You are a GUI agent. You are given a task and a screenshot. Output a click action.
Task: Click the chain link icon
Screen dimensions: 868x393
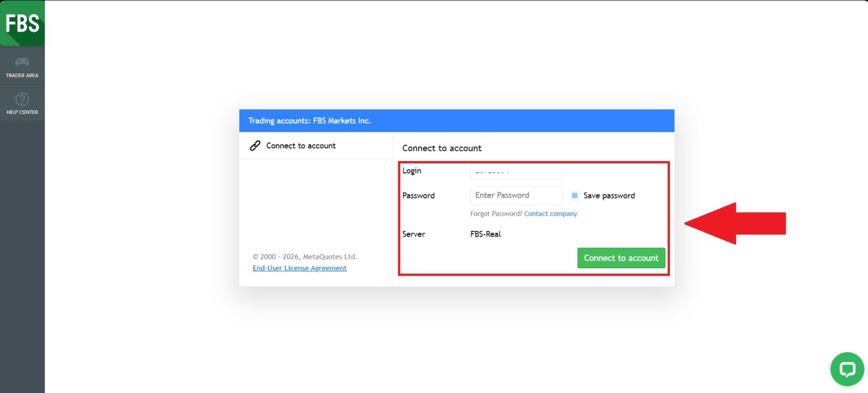point(255,145)
